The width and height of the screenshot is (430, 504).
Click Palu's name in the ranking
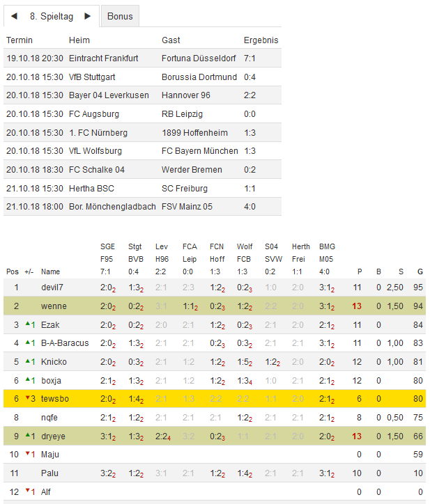pos(49,473)
